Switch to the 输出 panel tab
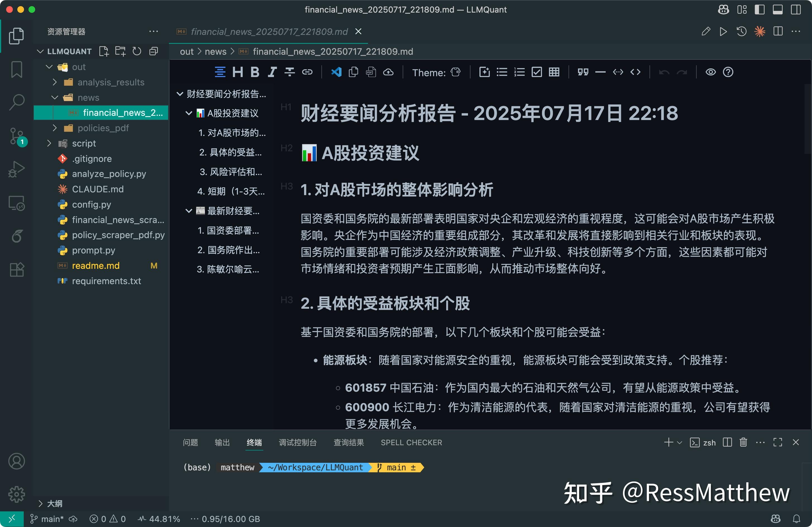The image size is (812, 527). 222,442
